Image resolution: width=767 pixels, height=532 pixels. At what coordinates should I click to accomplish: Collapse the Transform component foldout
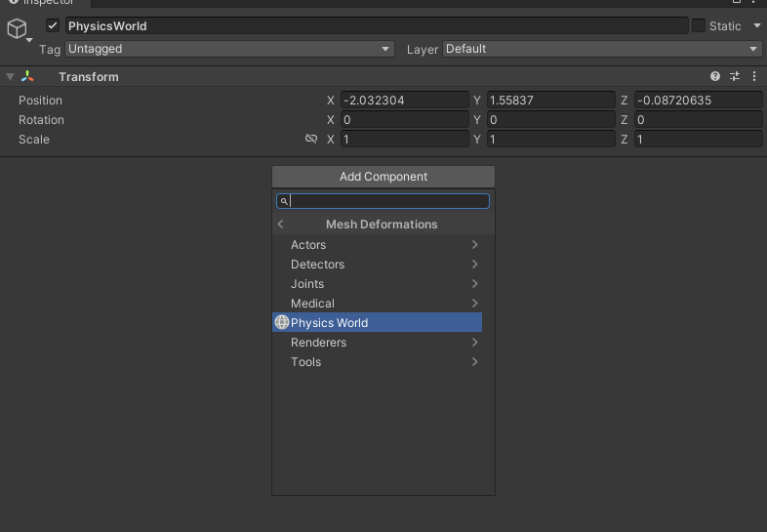tap(10, 77)
